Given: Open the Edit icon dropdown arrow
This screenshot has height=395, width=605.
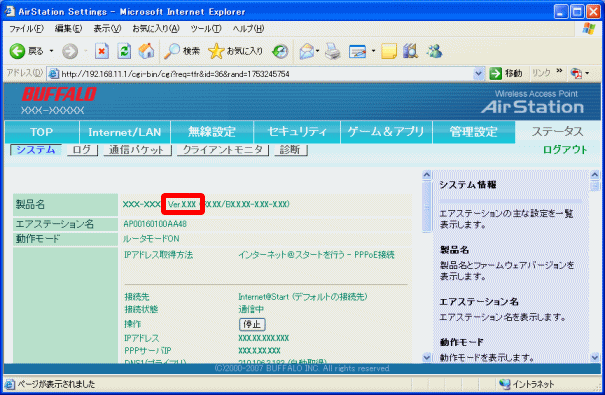Looking at the screenshot, I should coord(373,51).
